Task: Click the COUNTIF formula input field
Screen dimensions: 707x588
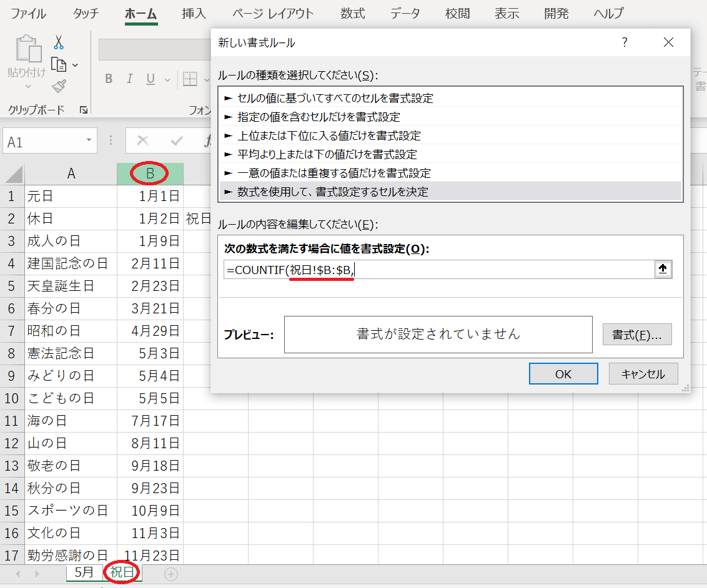Action: [x=437, y=269]
